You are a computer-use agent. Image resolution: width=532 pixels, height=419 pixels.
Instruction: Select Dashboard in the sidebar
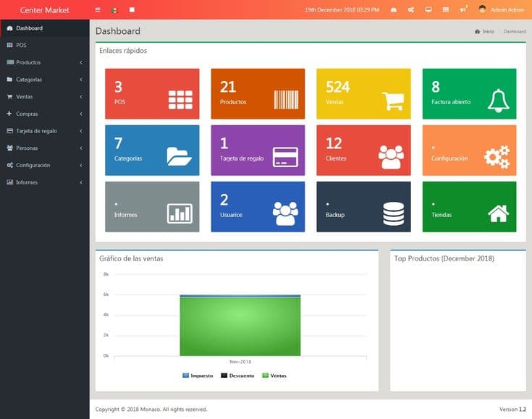tap(45, 28)
